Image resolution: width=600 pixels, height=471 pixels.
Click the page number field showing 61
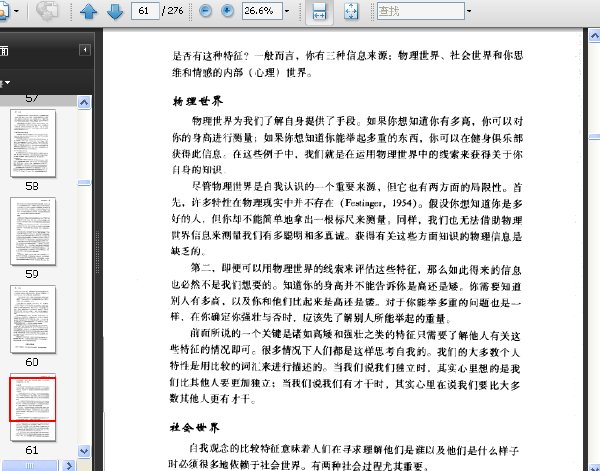[145, 11]
